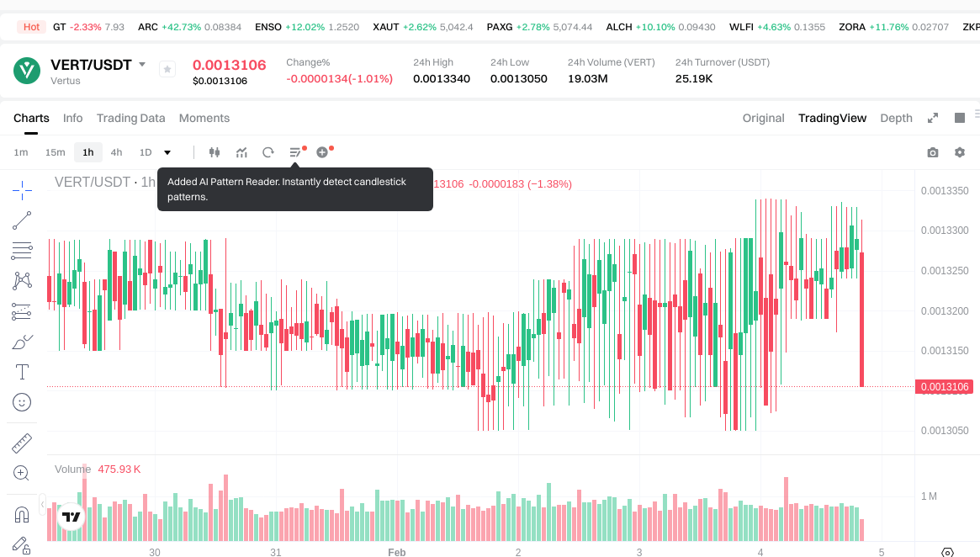Pick the ruler measure tool
980x557 pixels.
coord(22,443)
